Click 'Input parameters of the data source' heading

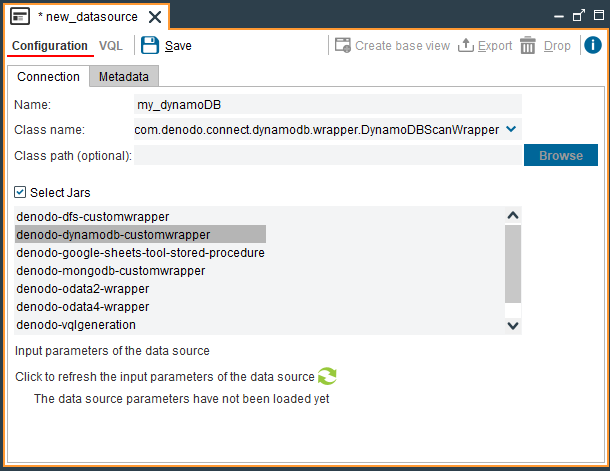[112, 351]
